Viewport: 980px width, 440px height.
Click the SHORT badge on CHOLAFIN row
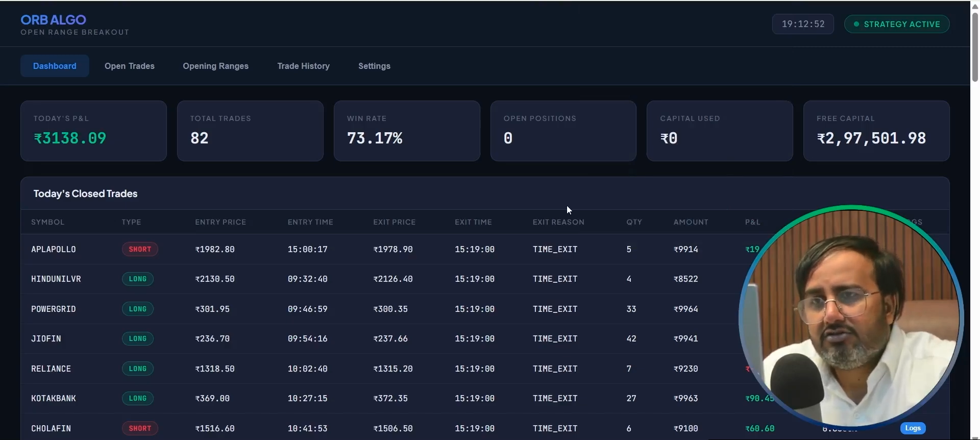[x=140, y=428]
